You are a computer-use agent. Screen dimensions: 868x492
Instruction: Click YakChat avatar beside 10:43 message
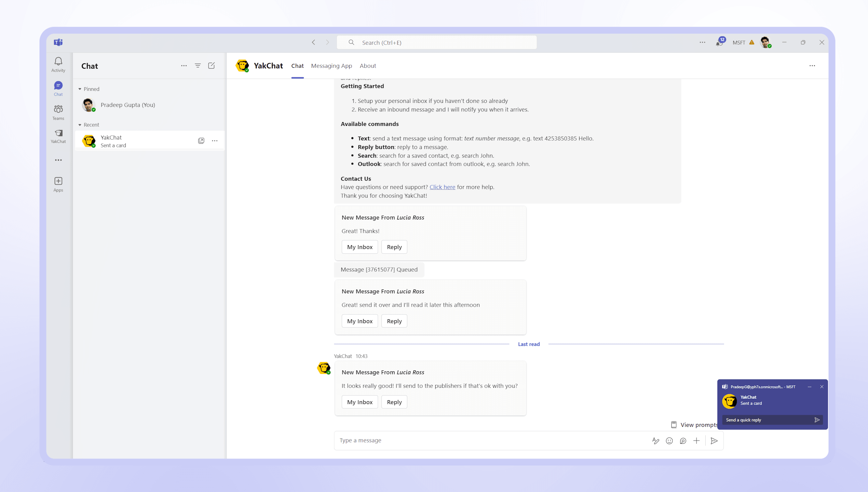pyautogui.click(x=324, y=368)
